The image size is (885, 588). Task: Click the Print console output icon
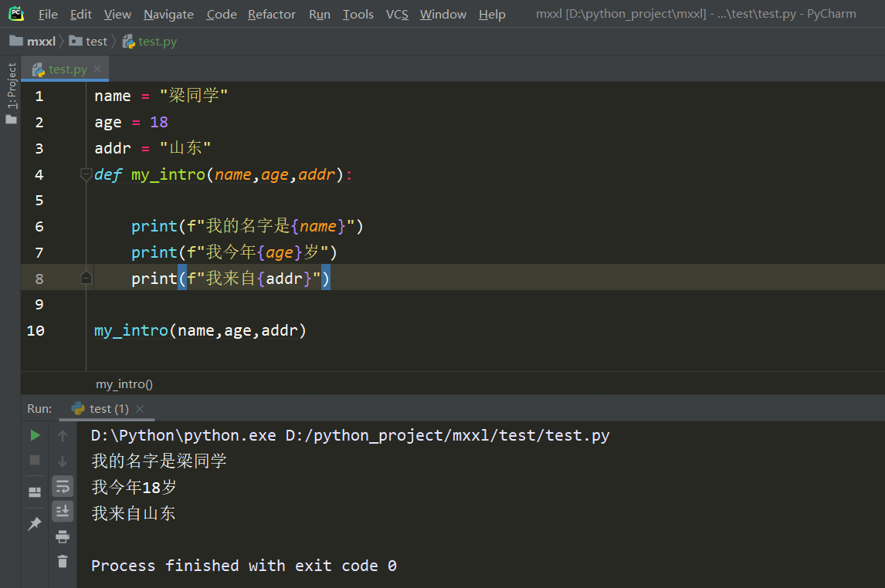63,536
